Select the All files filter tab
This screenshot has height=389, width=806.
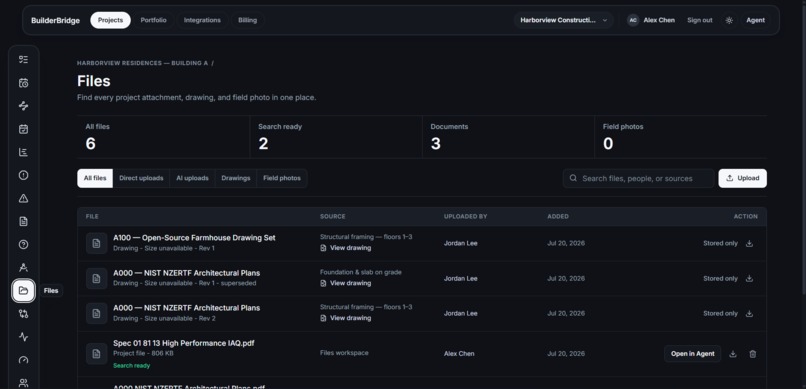pyautogui.click(x=95, y=178)
